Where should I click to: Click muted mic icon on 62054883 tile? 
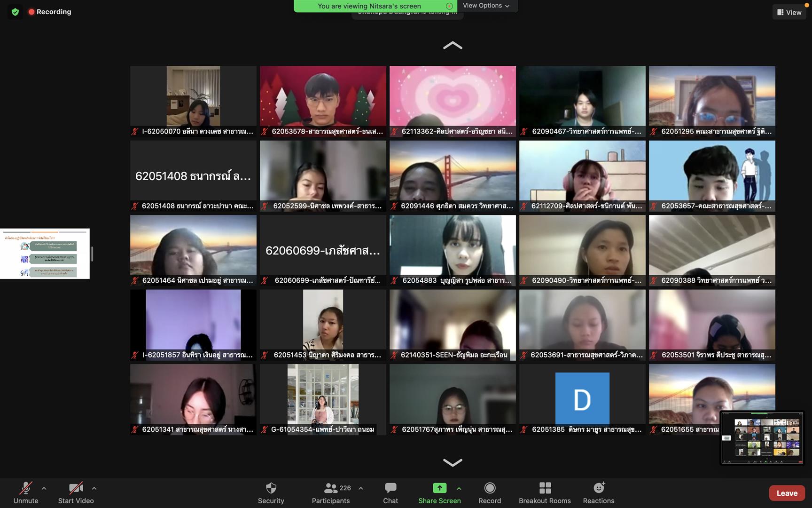[x=394, y=281]
